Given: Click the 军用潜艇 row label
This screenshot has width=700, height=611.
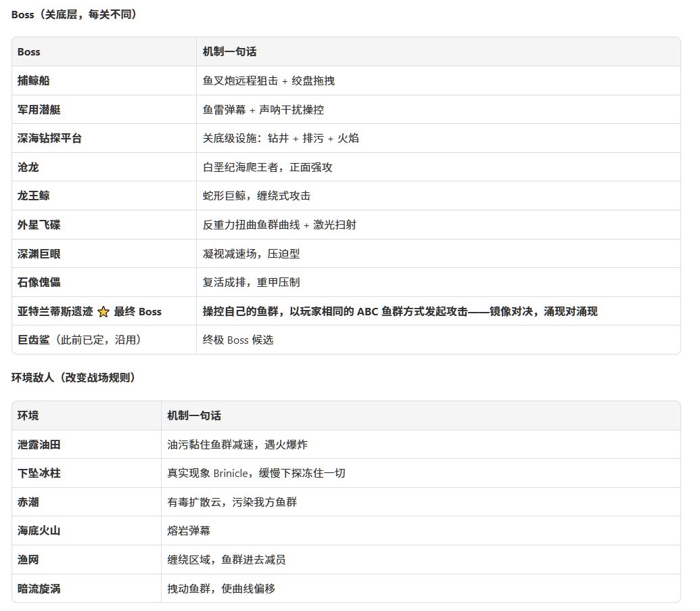Looking at the screenshot, I should (x=39, y=110).
